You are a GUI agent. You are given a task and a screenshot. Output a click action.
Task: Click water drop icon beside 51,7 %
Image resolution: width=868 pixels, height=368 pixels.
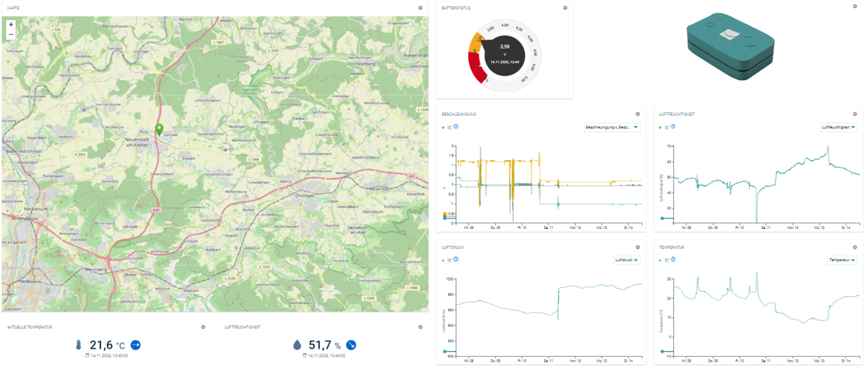[297, 345]
